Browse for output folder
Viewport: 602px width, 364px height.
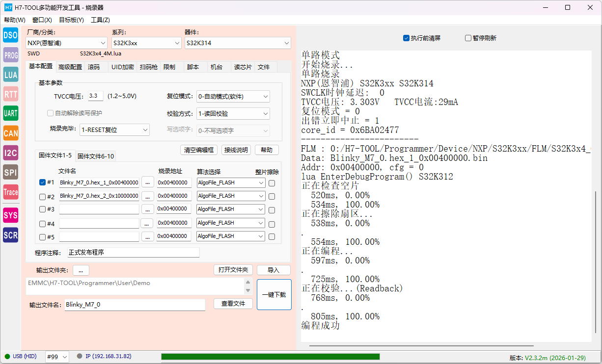(81, 270)
